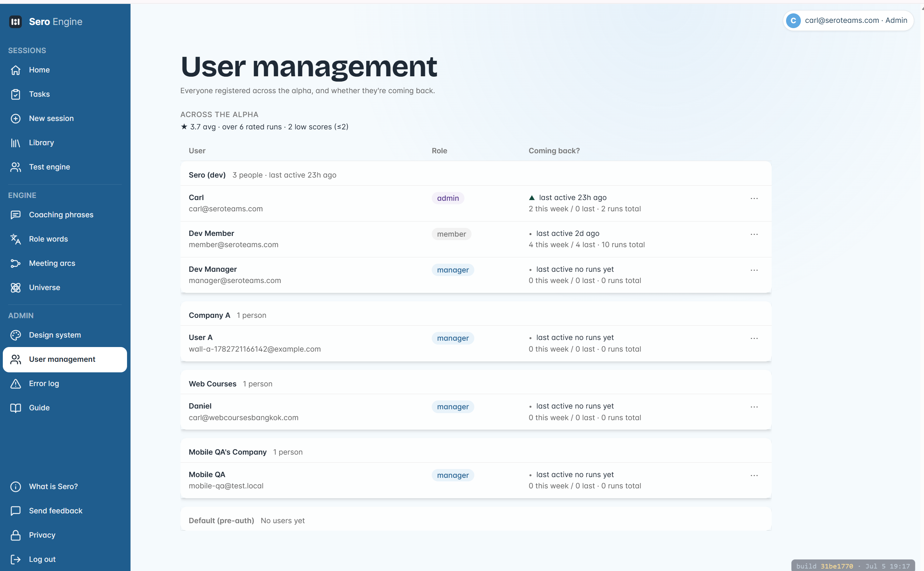Click the manager role badge for Mobile QA

[453, 475]
